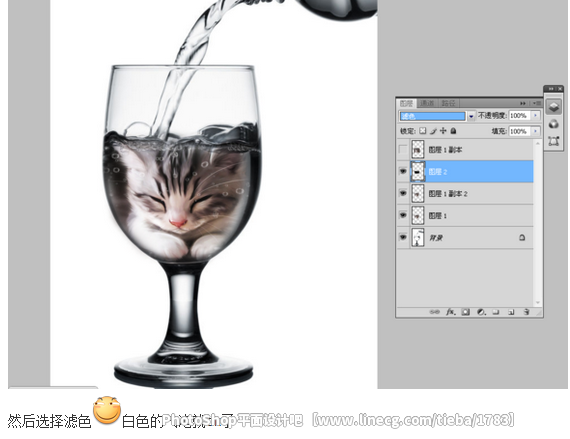Image resolution: width=570 pixels, height=439 pixels.
Task: Open the Channels sphere dock icon
Action: click(554, 124)
